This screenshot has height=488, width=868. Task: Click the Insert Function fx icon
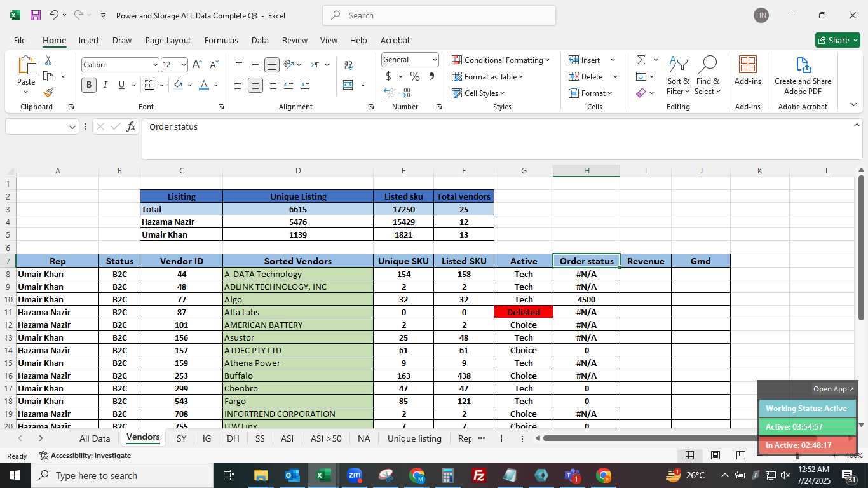coord(131,126)
